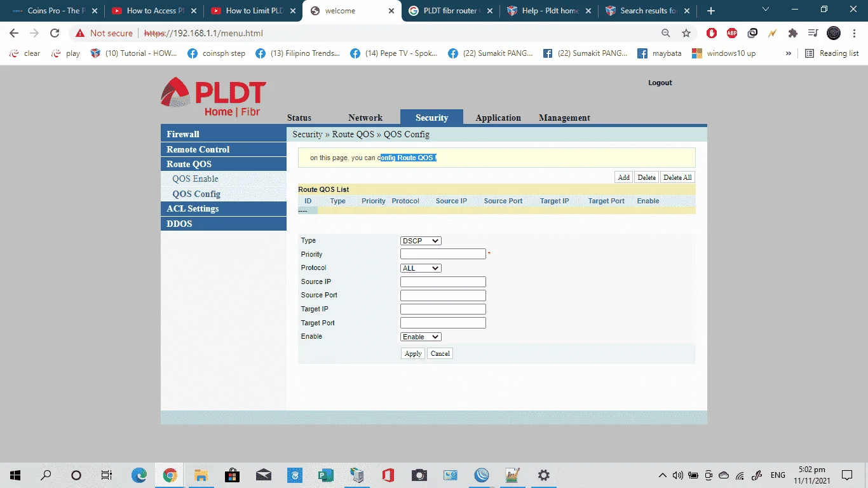Switch to the Help - Pldt home tab
868x488 pixels.
[x=550, y=11]
